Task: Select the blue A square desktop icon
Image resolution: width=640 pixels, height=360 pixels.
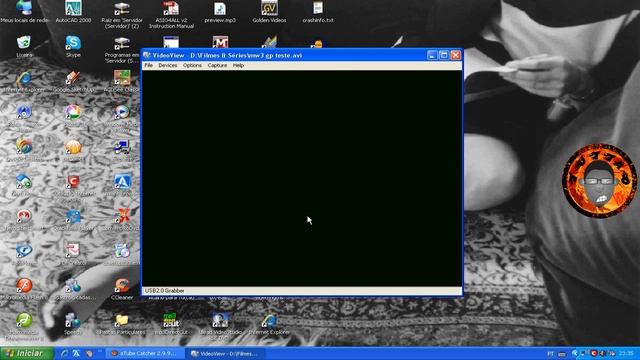Action: tap(122, 182)
